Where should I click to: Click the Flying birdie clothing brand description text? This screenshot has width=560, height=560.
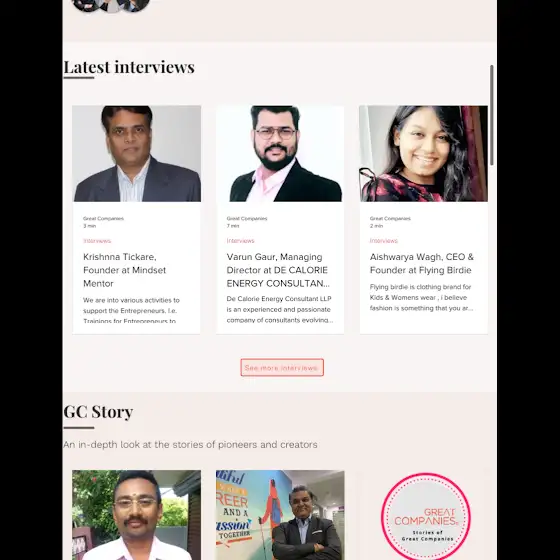tap(421, 298)
